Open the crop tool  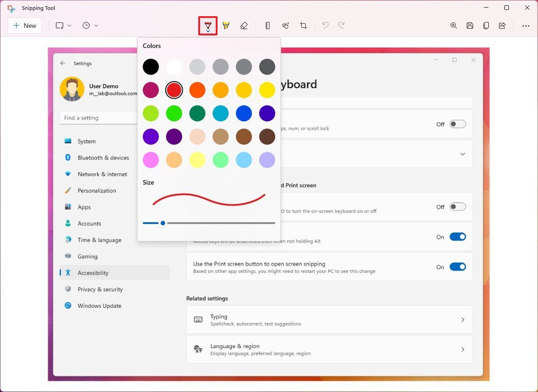tap(304, 26)
